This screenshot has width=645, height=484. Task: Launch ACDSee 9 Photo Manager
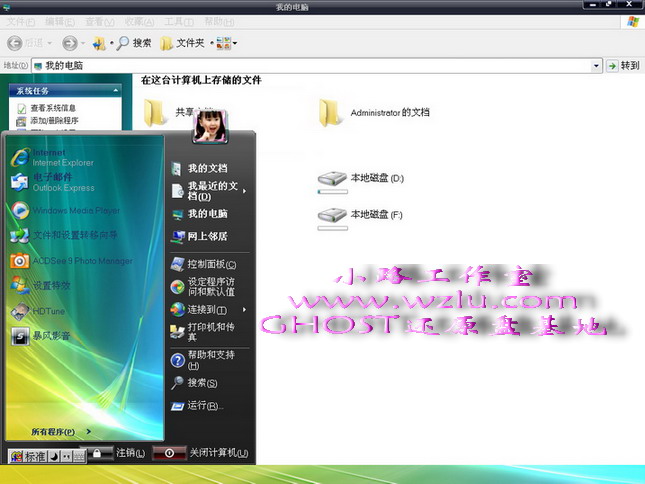[x=70, y=261]
